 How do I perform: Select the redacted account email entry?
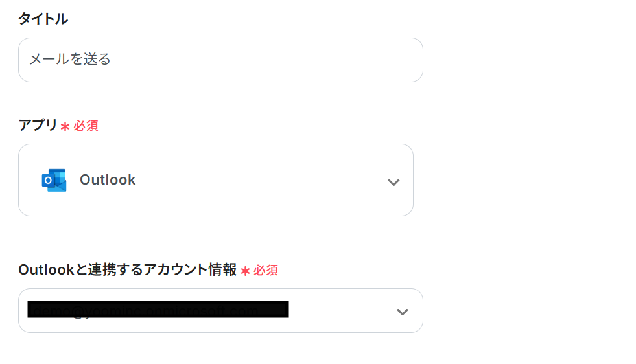click(158, 310)
